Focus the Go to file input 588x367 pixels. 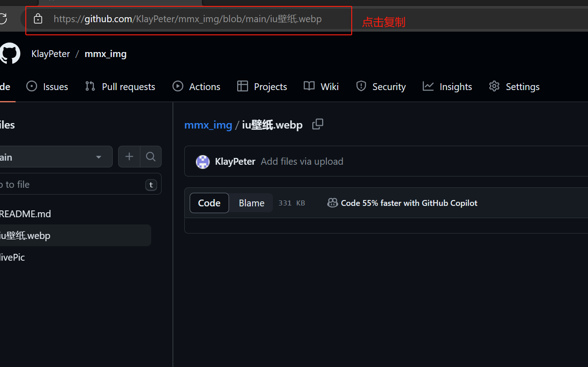81,184
